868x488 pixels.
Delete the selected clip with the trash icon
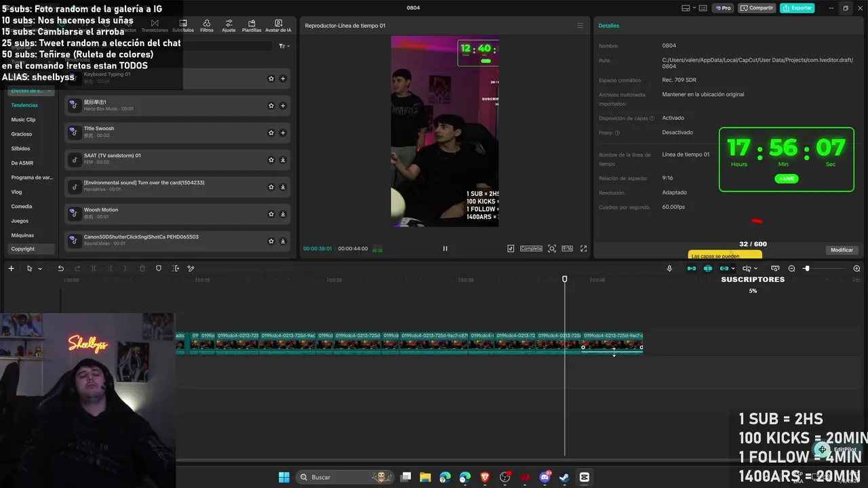(142, 268)
